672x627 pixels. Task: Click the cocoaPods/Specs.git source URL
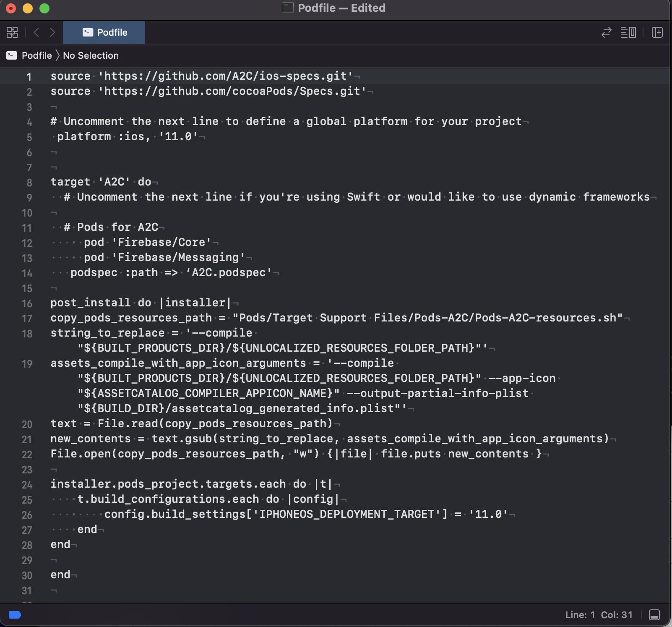coord(232,91)
